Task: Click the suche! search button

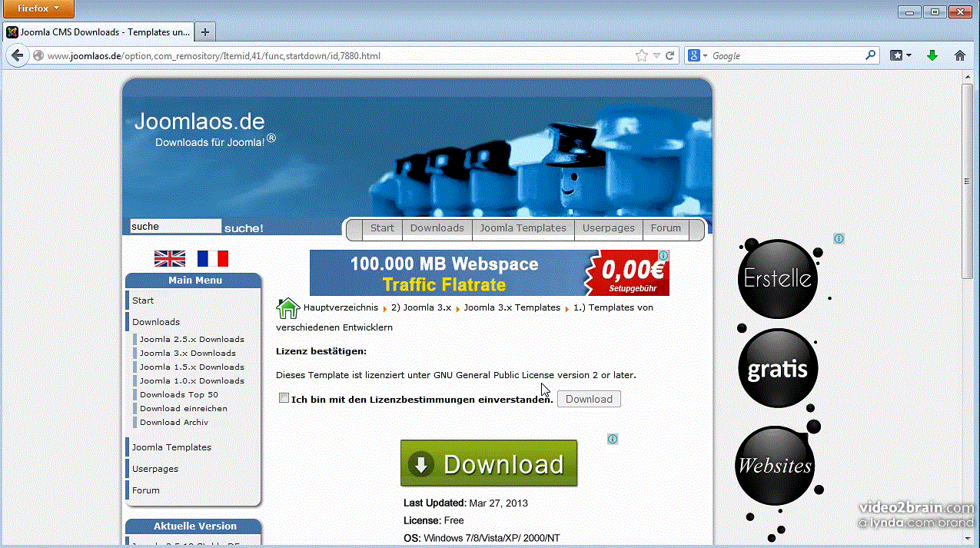Action: click(x=244, y=228)
